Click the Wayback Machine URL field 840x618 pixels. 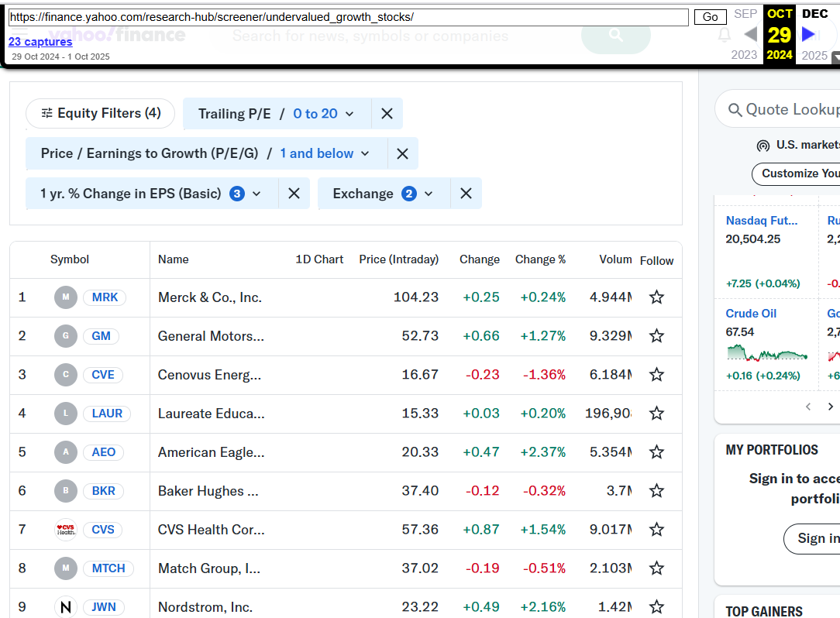(x=348, y=17)
